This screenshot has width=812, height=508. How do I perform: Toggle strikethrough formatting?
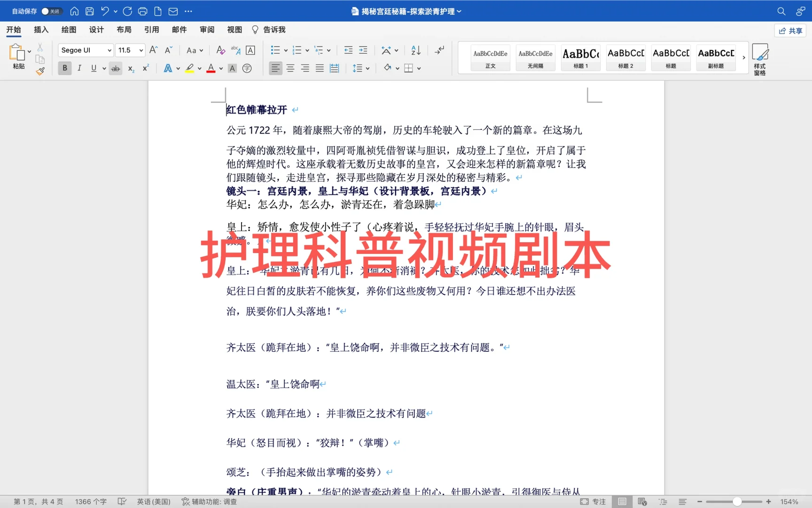point(115,68)
